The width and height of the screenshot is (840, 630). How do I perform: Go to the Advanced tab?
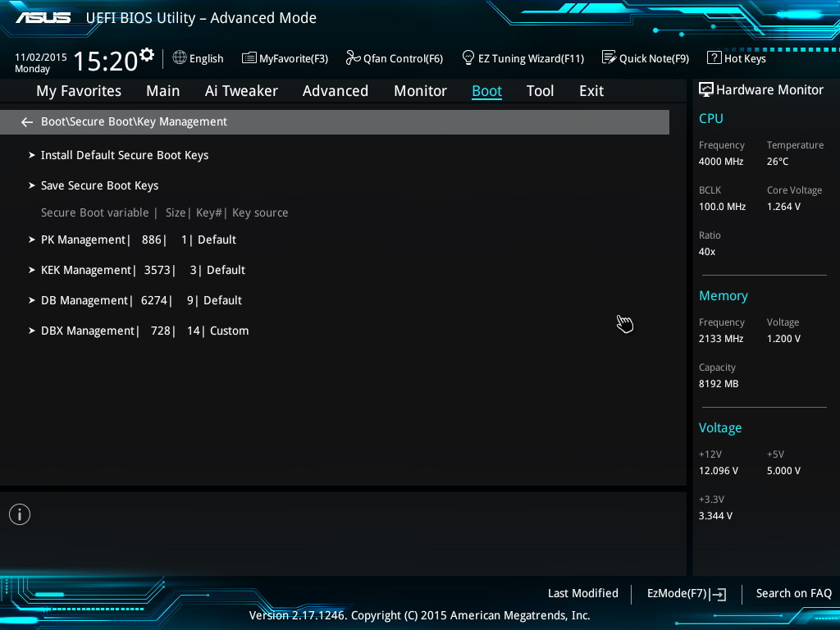tap(335, 91)
